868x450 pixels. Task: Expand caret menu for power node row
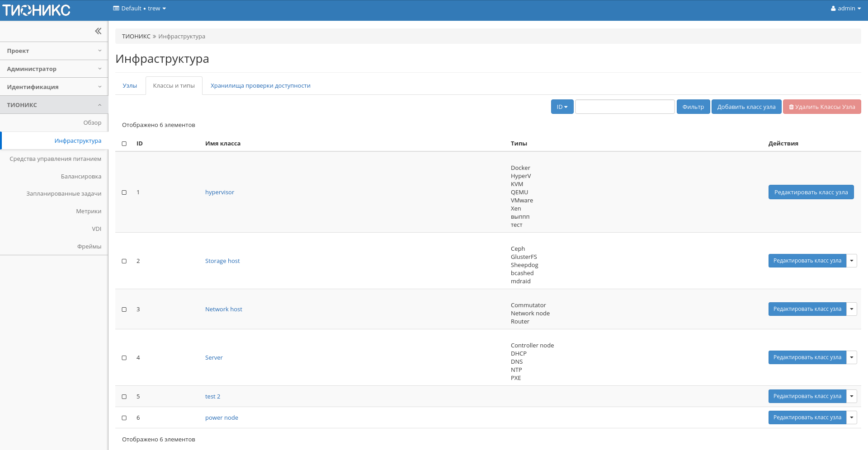(x=851, y=417)
